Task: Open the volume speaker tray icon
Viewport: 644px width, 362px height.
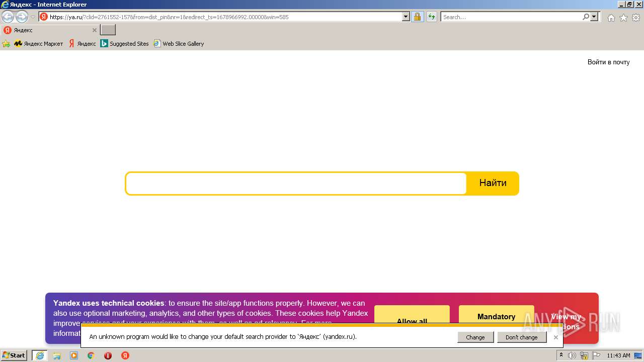Action: 572,355
